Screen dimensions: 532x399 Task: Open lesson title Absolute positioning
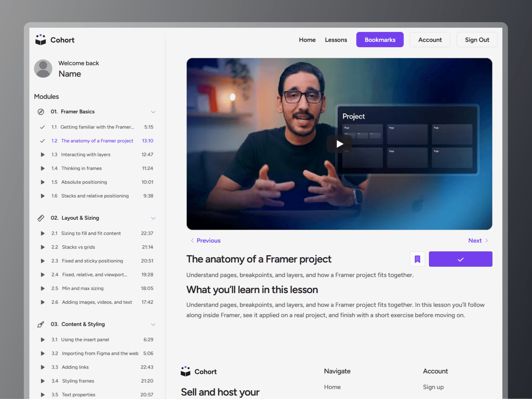click(84, 182)
